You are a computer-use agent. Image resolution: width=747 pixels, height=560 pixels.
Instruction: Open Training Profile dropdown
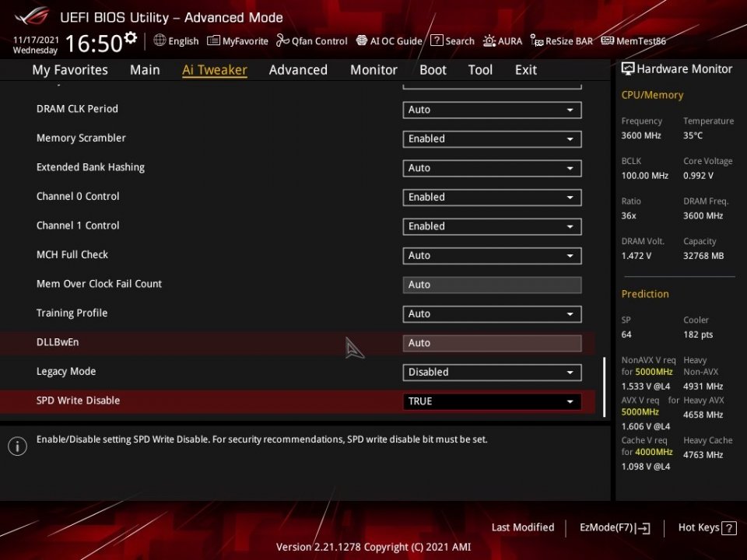tap(492, 314)
